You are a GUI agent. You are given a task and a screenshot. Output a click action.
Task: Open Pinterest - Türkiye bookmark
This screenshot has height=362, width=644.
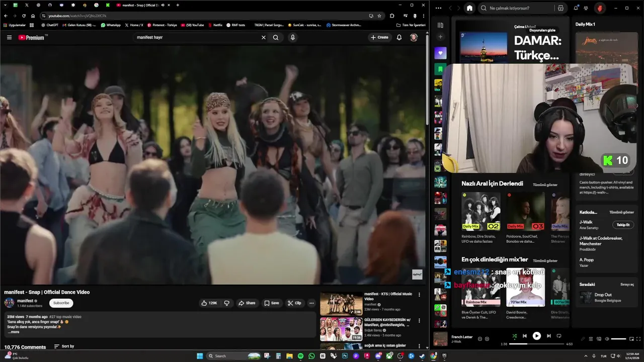coord(162,25)
